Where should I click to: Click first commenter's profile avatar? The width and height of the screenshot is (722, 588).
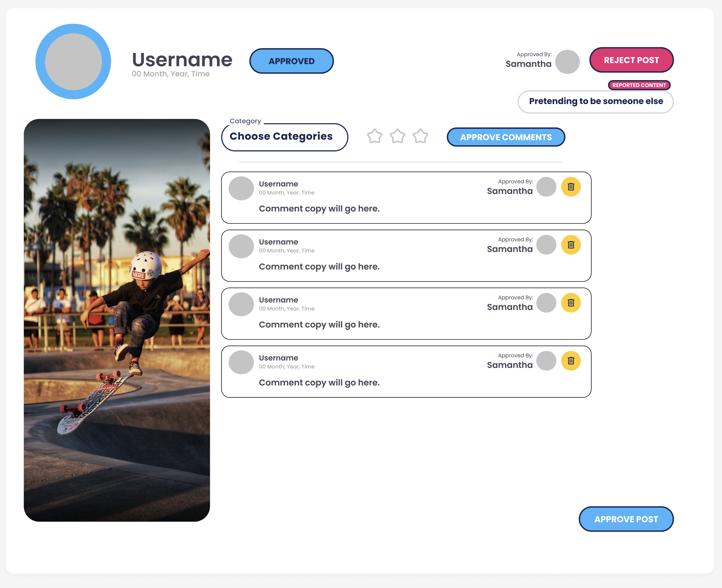pyautogui.click(x=241, y=188)
